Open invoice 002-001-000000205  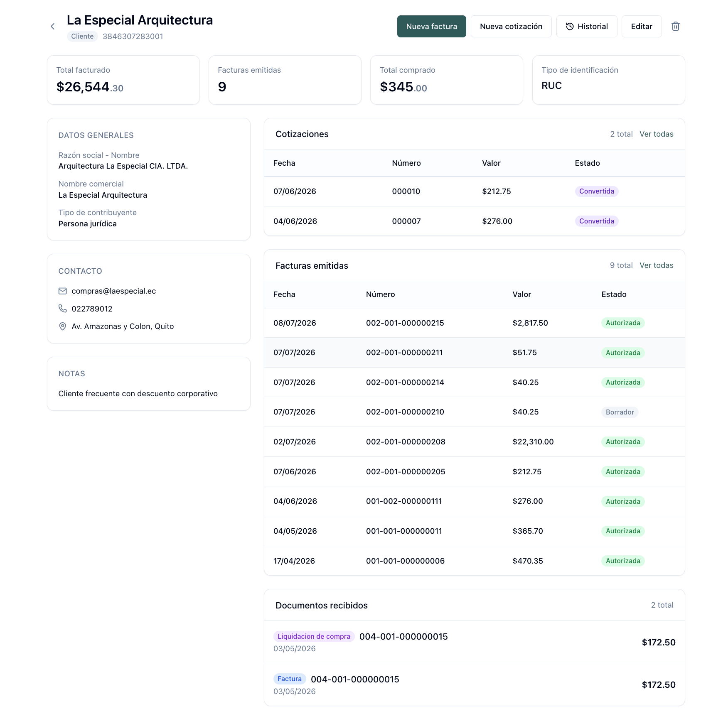pyautogui.click(x=475, y=472)
